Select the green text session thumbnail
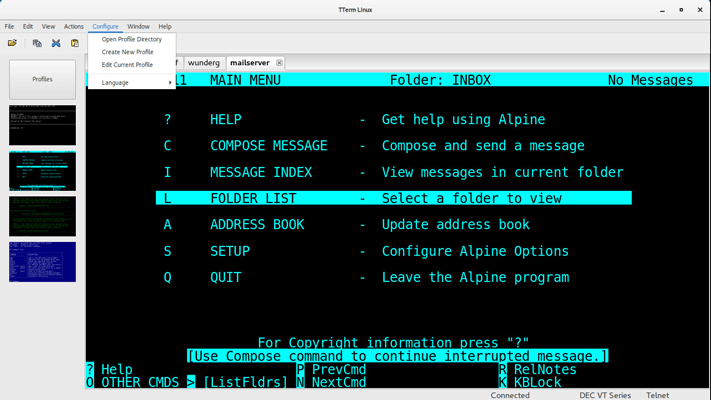Image resolution: width=711 pixels, height=400 pixels. pos(43,216)
